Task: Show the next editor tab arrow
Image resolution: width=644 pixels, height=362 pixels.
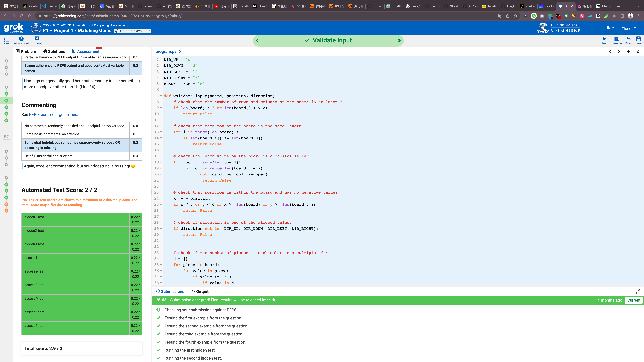Action: (619, 51)
